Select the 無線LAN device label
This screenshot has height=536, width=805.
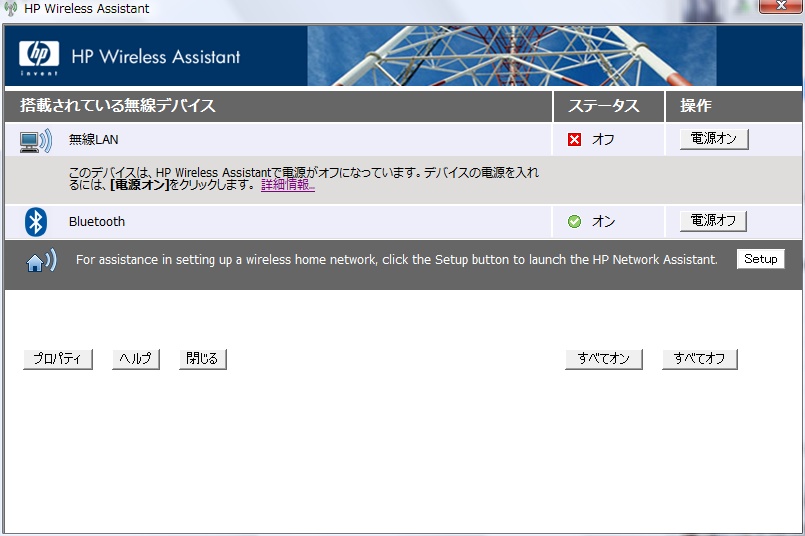tap(93, 140)
